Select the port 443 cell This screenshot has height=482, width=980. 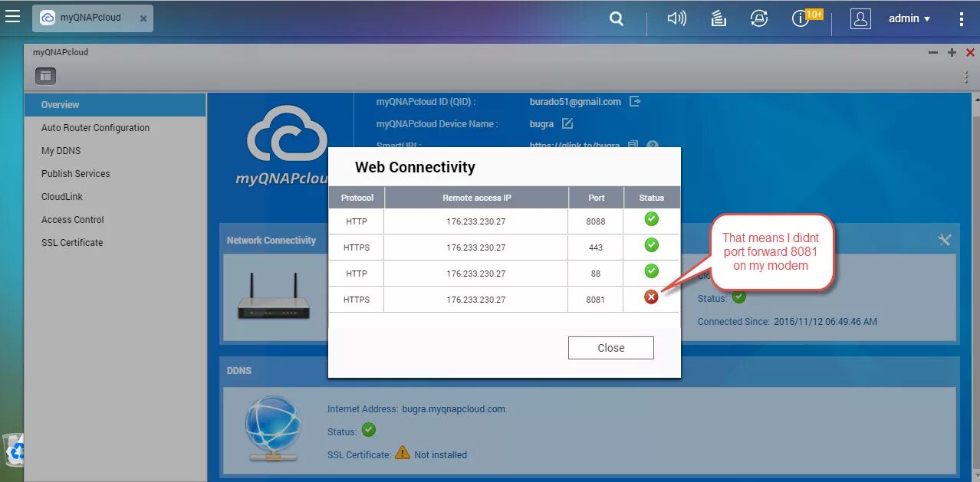click(596, 248)
